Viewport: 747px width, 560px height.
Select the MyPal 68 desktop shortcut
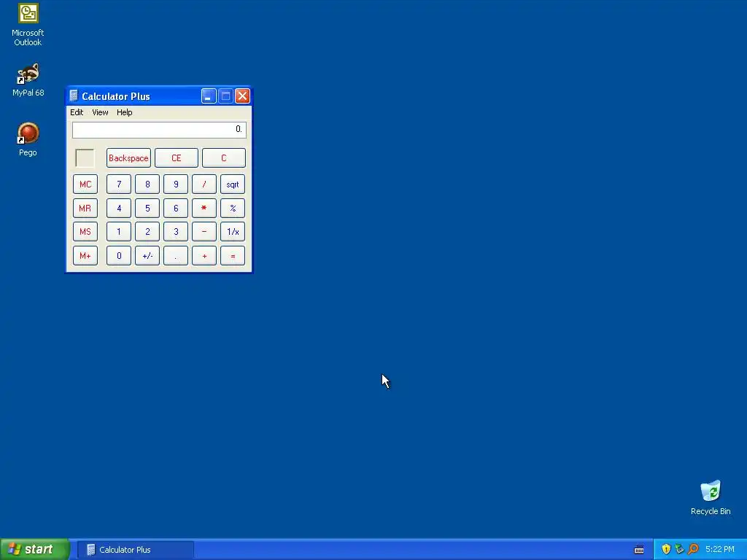click(x=28, y=80)
